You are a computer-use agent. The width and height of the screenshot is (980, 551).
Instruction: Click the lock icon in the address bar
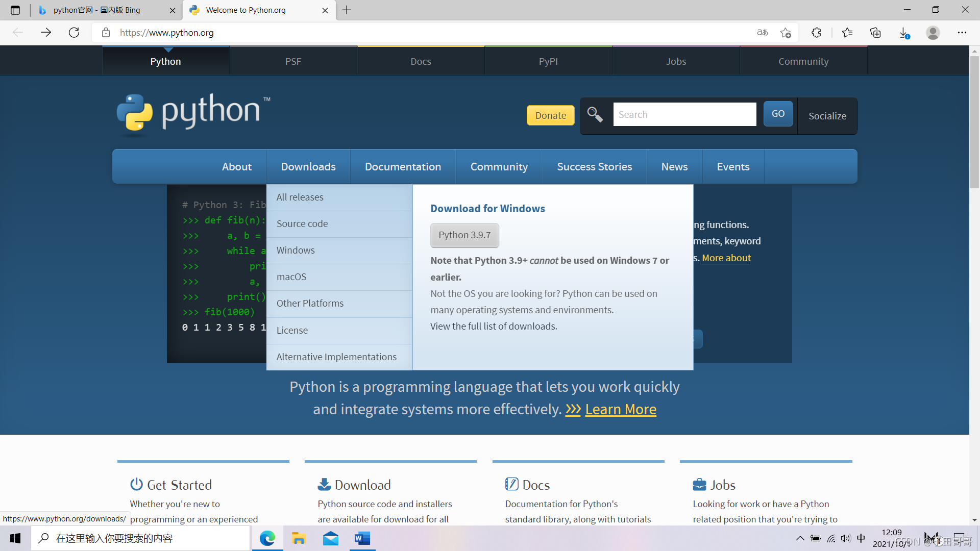pos(106,32)
